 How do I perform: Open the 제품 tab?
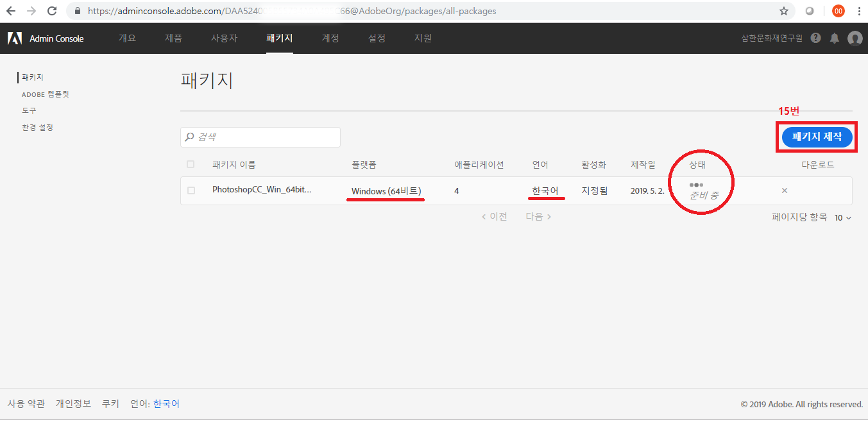173,38
